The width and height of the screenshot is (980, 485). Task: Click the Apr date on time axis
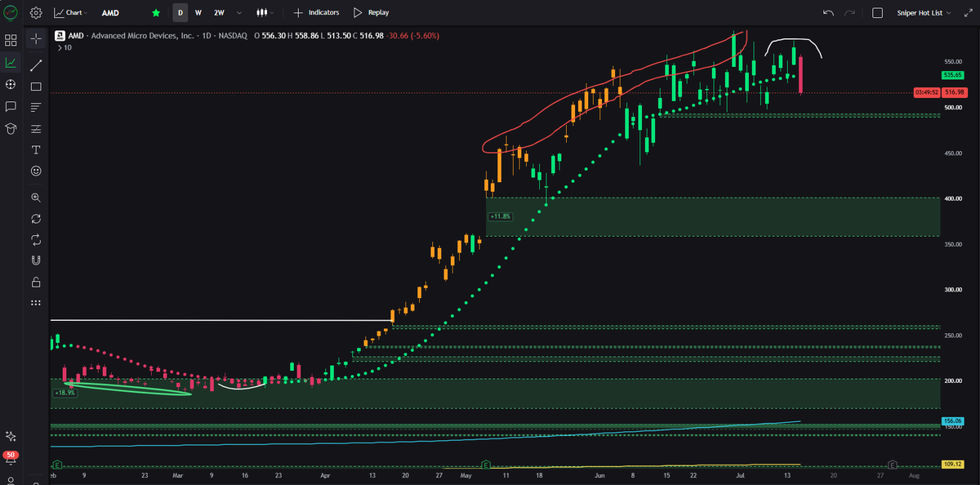coord(326,474)
